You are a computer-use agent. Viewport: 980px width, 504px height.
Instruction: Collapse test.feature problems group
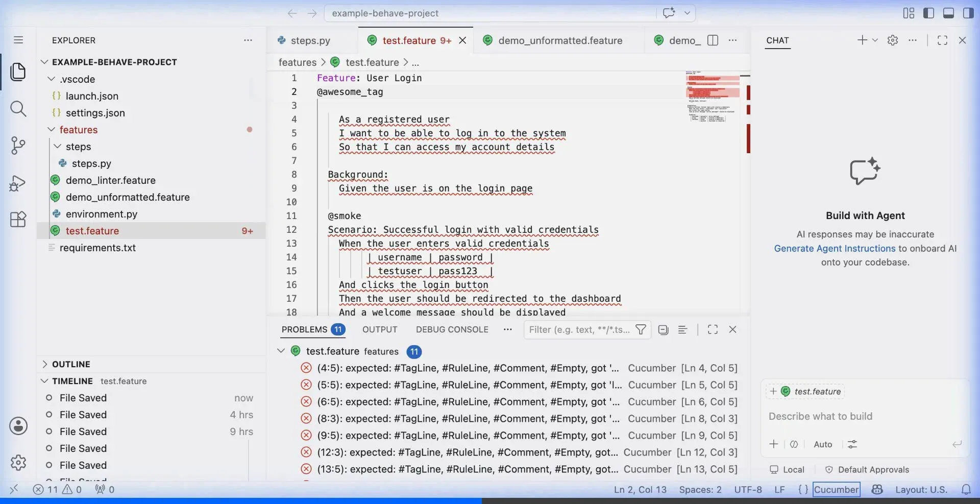[x=281, y=351]
